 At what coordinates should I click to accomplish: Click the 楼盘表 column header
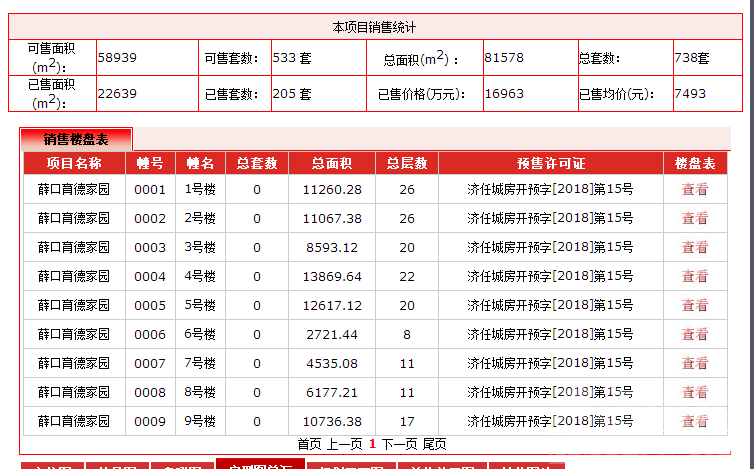(695, 163)
